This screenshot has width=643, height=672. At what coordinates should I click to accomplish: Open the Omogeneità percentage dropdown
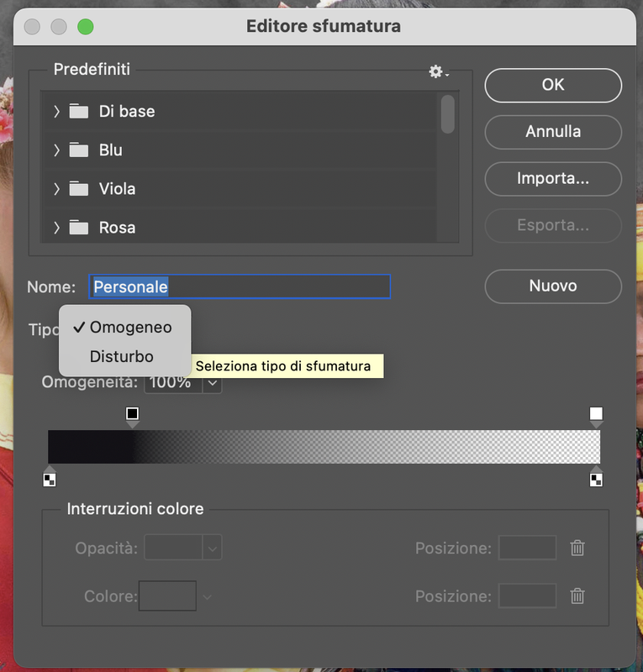(x=213, y=382)
